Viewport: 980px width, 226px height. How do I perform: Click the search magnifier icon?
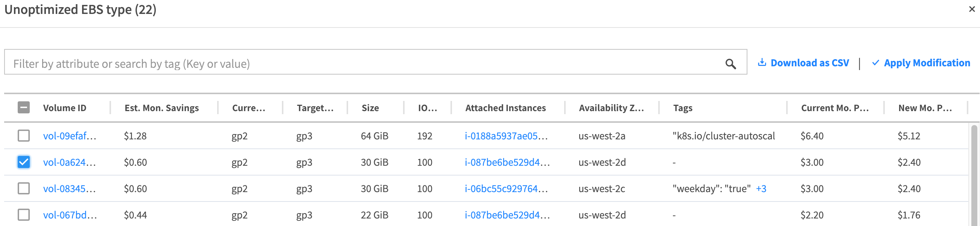pyautogui.click(x=730, y=64)
